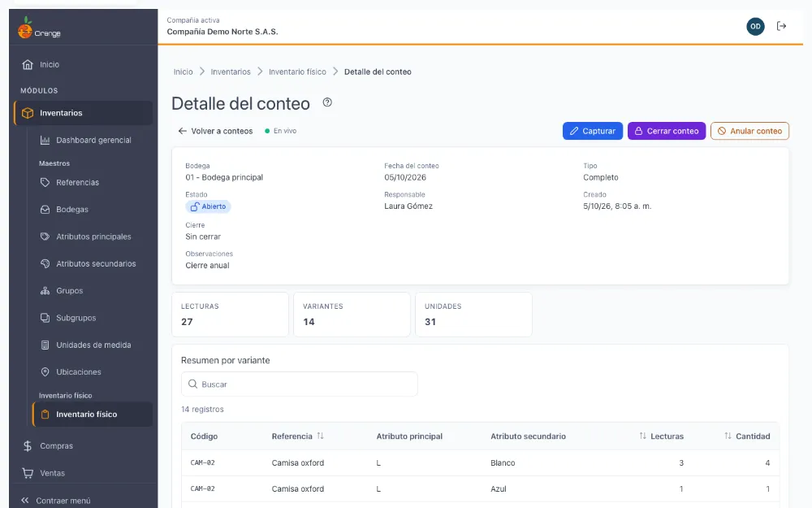Image resolution: width=812 pixels, height=508 pixels.
Task: Click 'Compañía Demo Norte S.A.S.' company name
Action: (222, 32)
